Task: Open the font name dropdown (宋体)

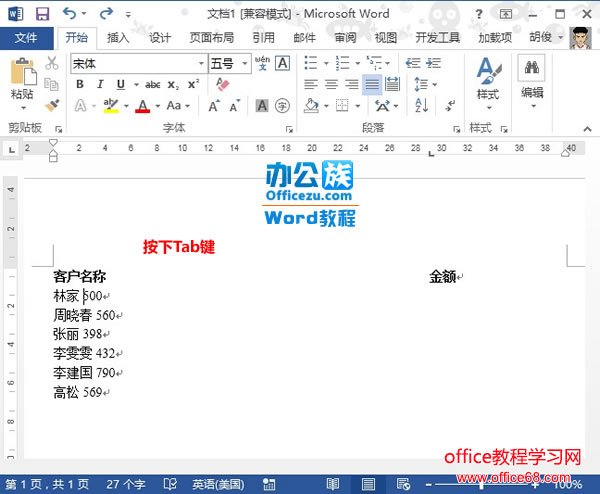Action: click(x=201, y=63)
